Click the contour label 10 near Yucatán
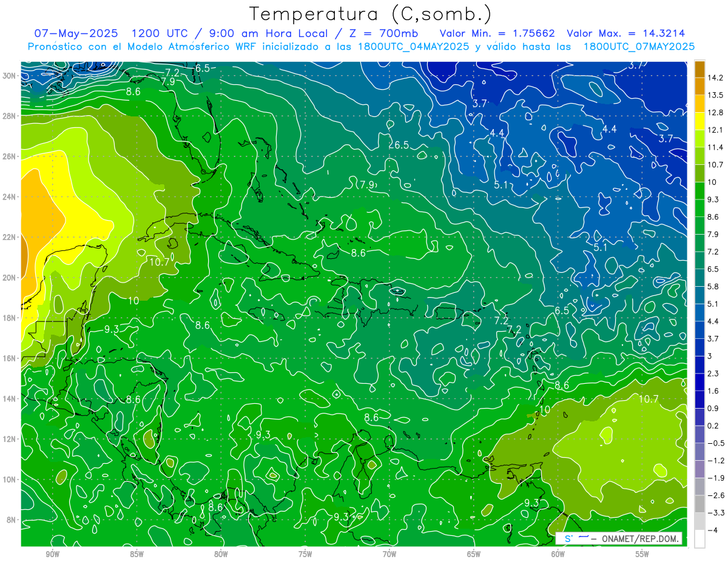Viewport: 728px width, 562px height. point(133,301)
